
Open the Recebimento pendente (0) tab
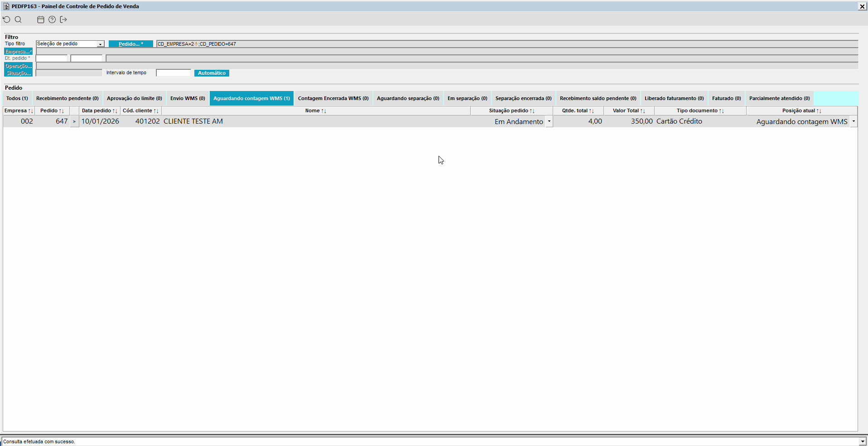click(x=68, y=98)
